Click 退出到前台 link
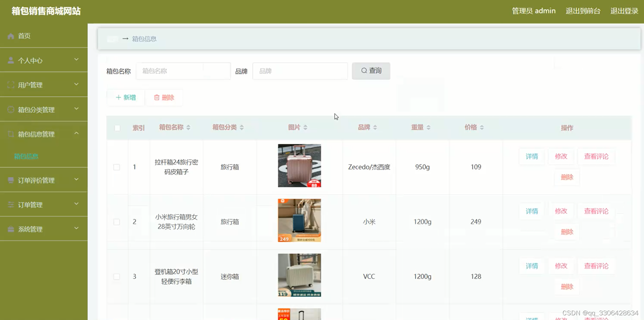 [583, 11]
